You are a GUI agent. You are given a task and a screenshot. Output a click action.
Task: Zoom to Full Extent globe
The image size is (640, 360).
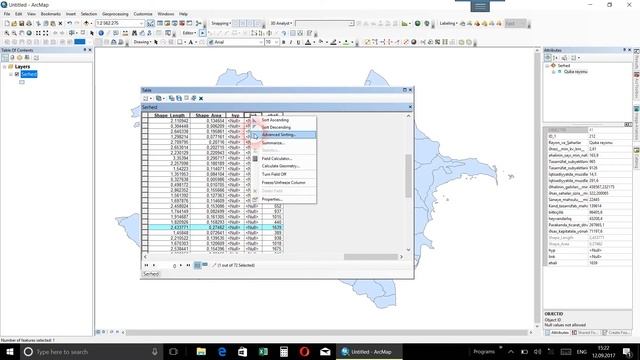(x=29, y=33)
